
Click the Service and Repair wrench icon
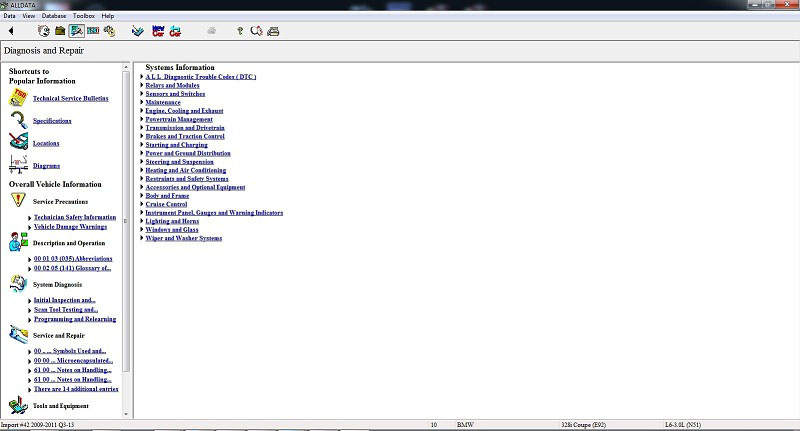(x=18, y=335)
